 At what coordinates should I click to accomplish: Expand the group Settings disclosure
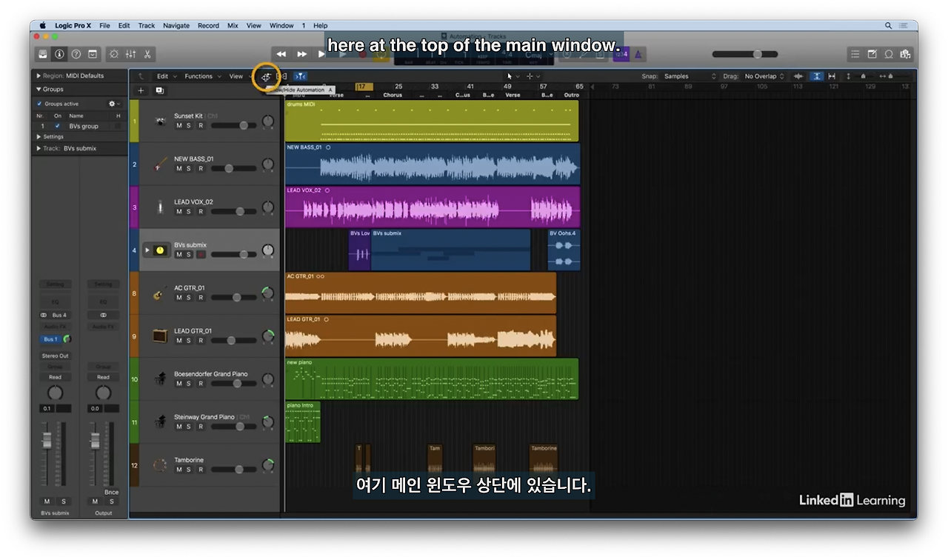(39, 137)
